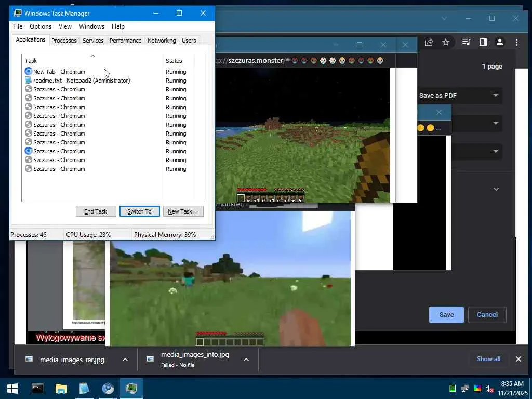Switch to the Networking tab
The image size is (532, 399).
(162, 41)
